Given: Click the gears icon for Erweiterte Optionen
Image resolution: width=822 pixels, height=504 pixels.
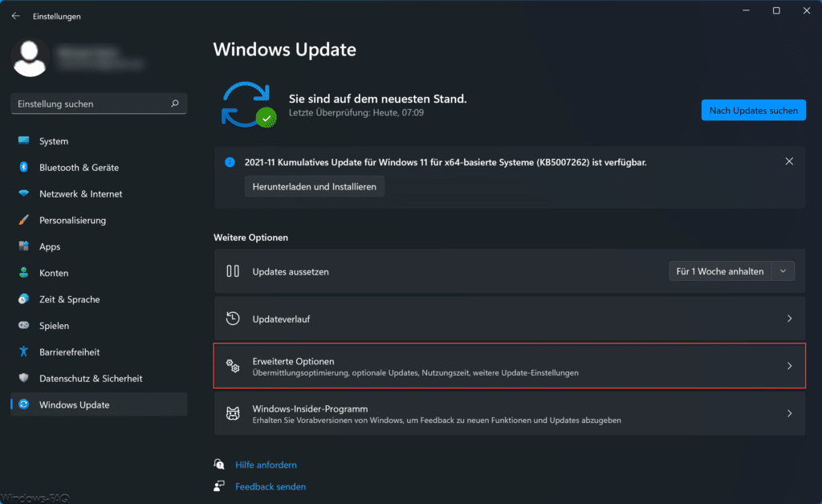Looking at the screenshot, I should [233, 366].
